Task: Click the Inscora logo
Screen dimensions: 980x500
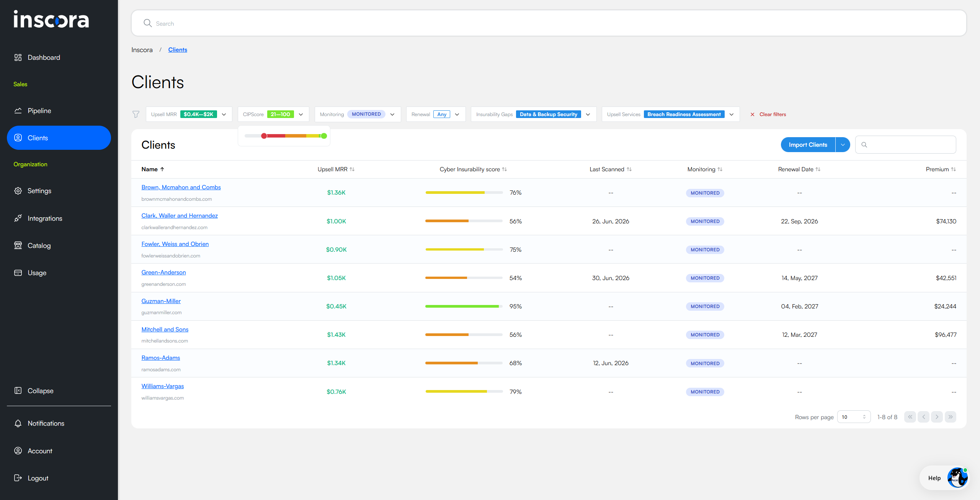Action: tap(51, 19)
